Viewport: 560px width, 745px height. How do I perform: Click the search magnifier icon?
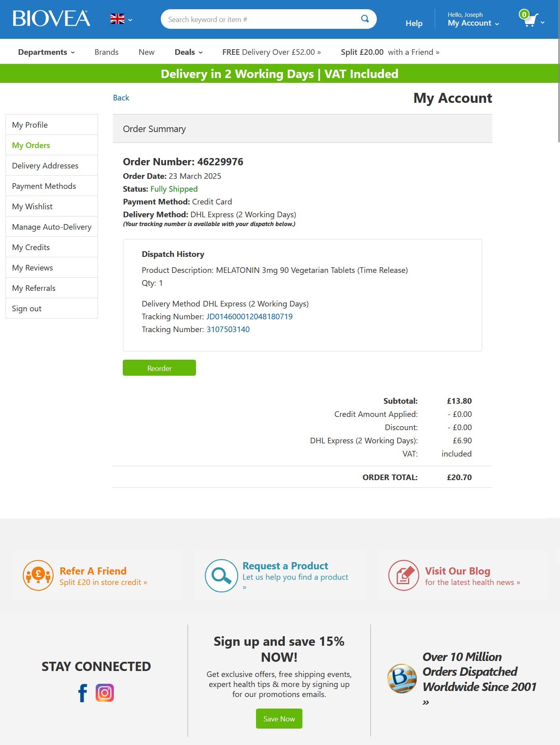click(364, 18)
